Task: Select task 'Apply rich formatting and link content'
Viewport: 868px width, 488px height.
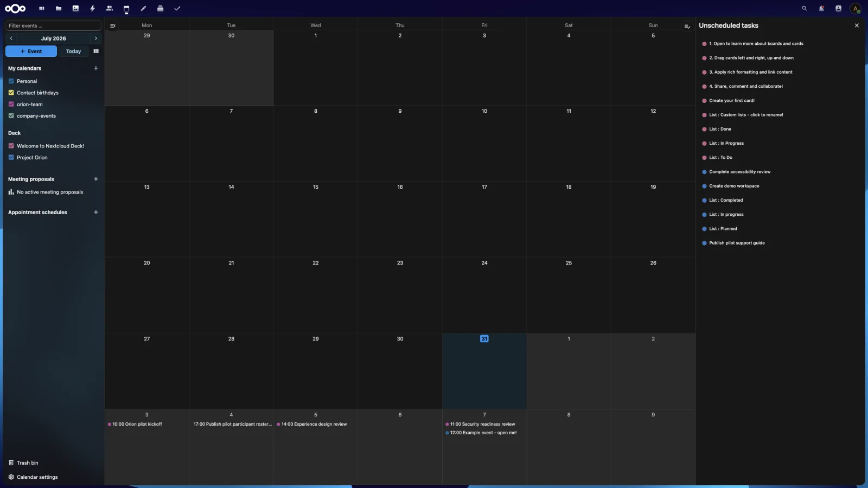Action: click(750, 72)
